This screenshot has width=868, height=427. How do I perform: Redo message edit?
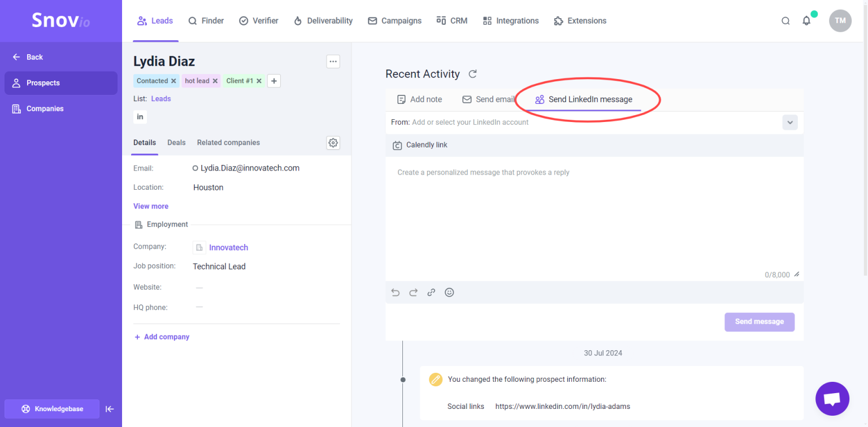tap(413, 293)
